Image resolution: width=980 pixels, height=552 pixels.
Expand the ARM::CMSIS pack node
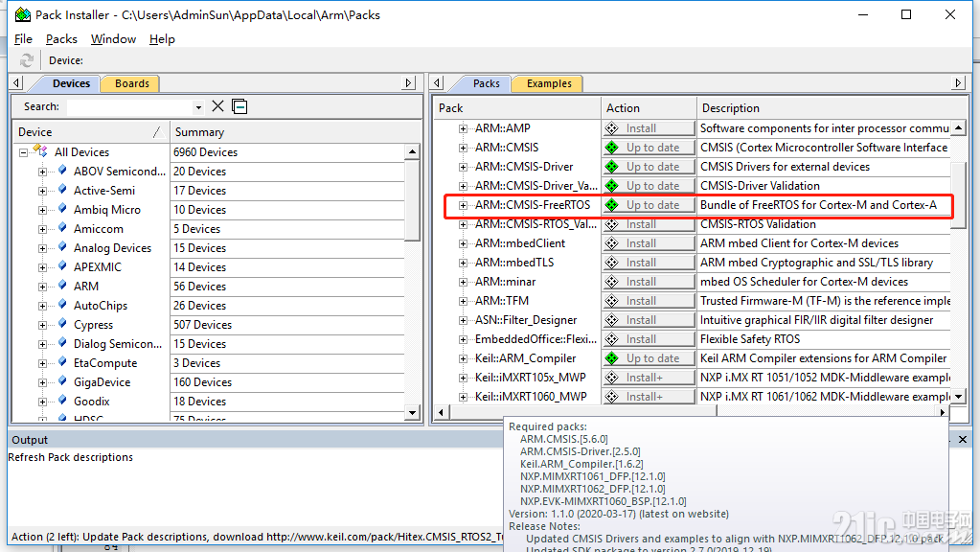(463, 149)
